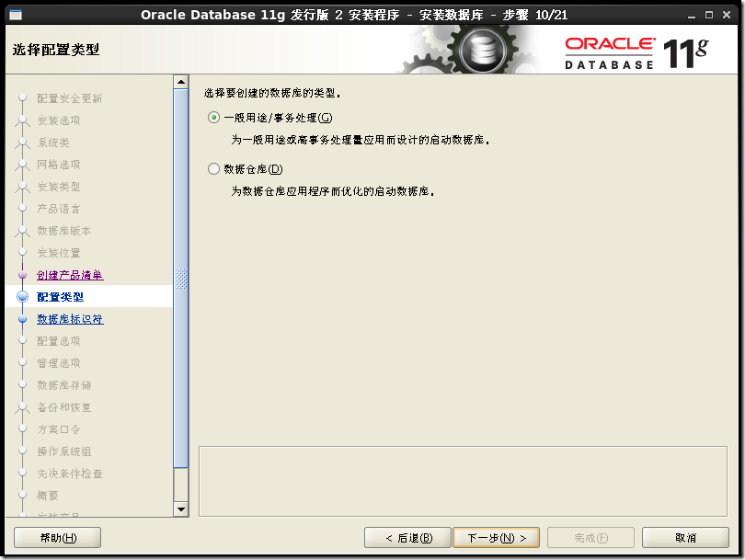Click the 配置类型 current step

61,297
